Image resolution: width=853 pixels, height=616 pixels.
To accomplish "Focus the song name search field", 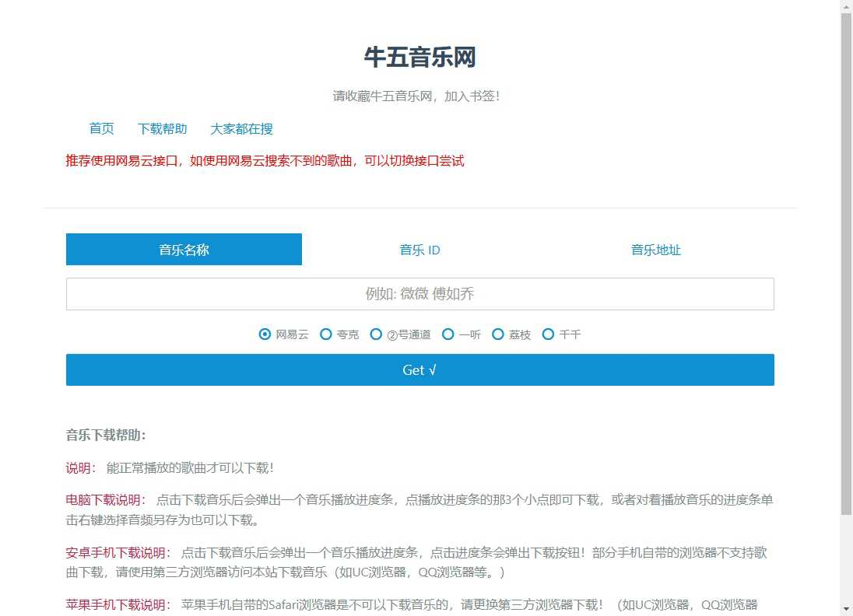I will pyautogui.click(x=420, y=294).
